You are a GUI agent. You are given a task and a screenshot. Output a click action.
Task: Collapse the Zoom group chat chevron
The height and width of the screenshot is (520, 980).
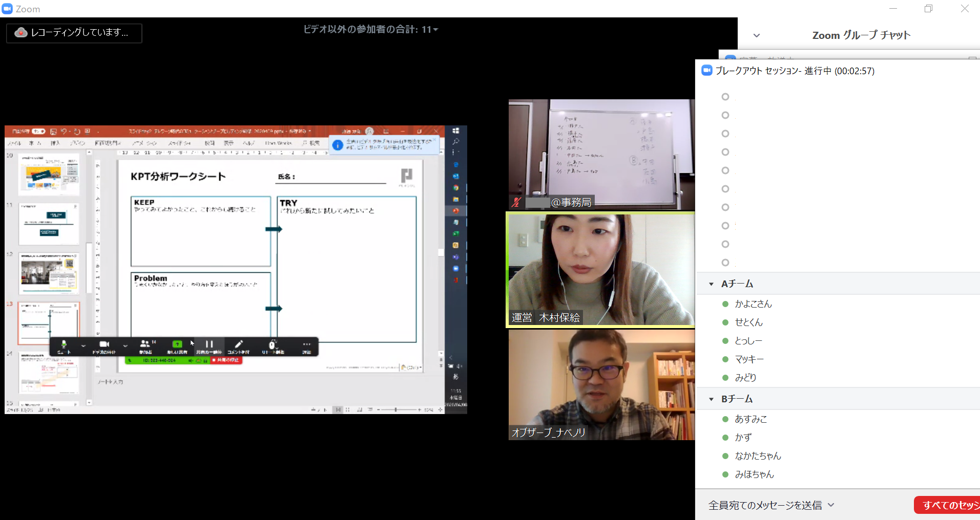(x=757, y=35)
